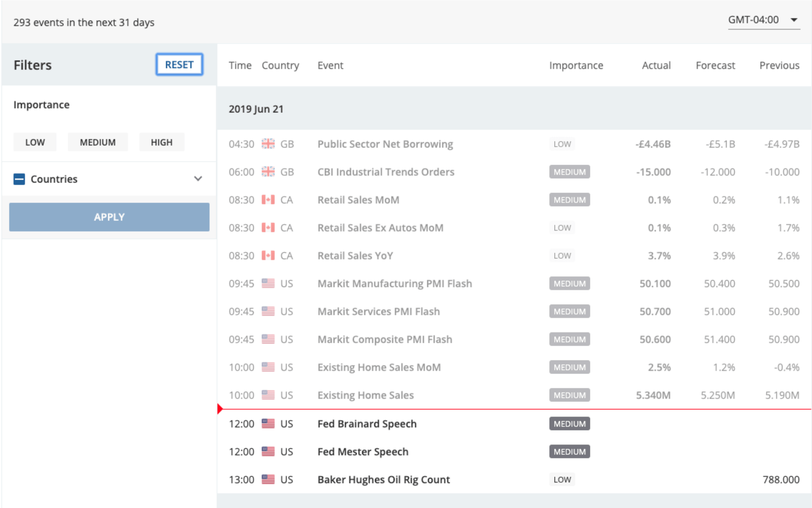This screenshot has width=812, height=508.
Task: Open the Retail Sales MoM event
Action: point(358,200)
